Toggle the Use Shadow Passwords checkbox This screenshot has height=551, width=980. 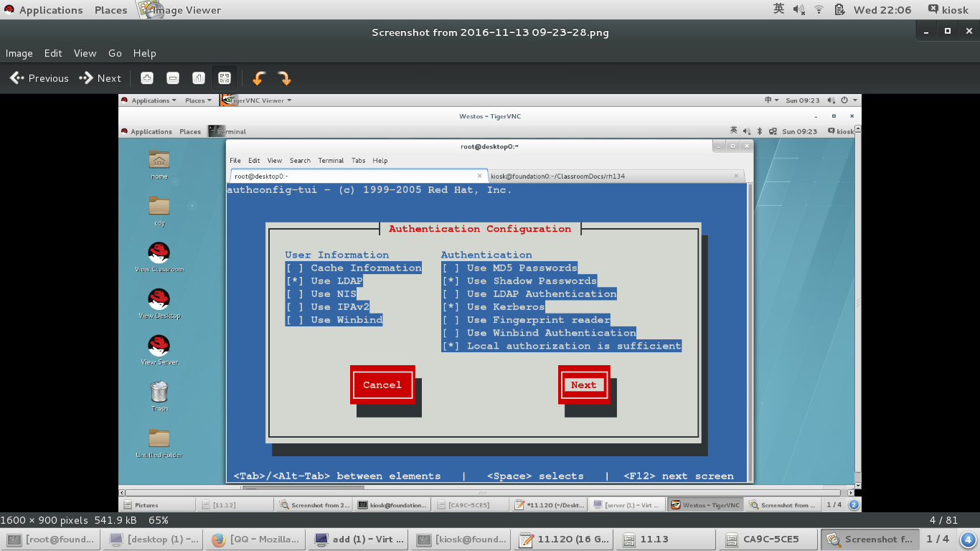[451, 281]
